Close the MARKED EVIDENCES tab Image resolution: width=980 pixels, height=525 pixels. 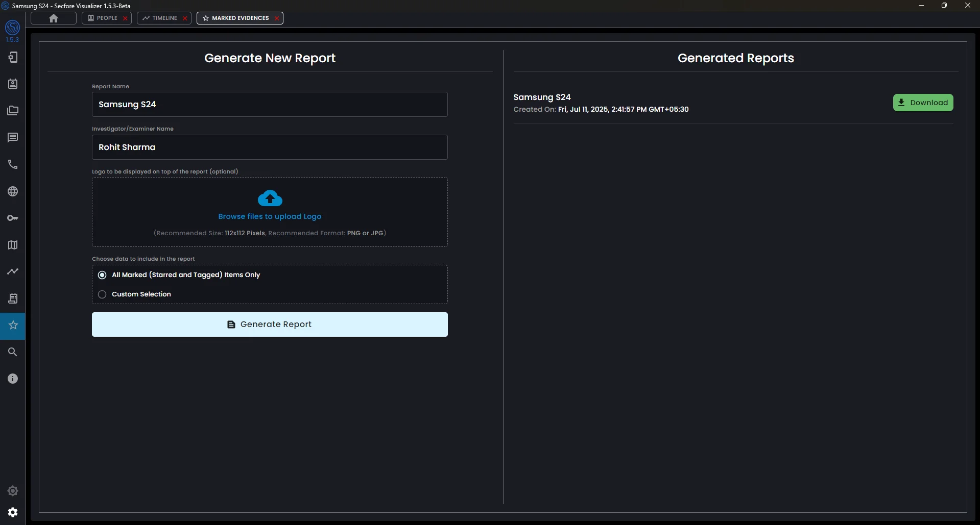click(277, 18)
